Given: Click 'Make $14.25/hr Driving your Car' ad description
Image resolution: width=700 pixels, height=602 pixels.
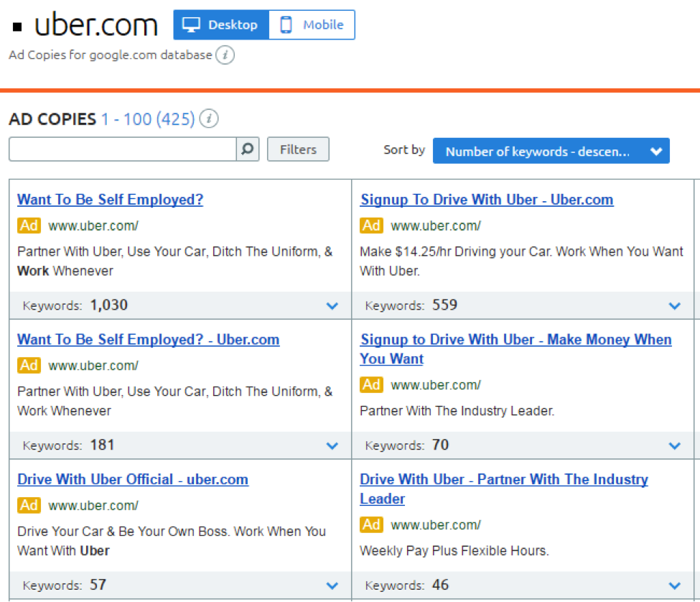Looking at the screenshot, I should [521, 261].
